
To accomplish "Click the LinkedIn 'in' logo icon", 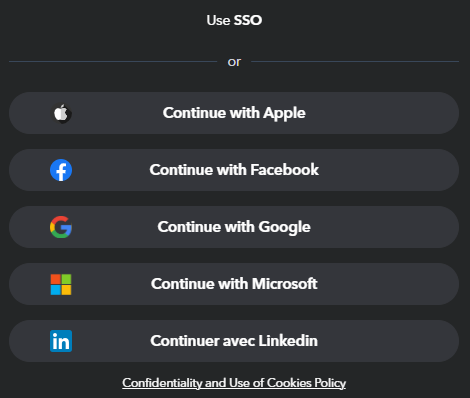I will pyautogui.click(x=61, y=341).
